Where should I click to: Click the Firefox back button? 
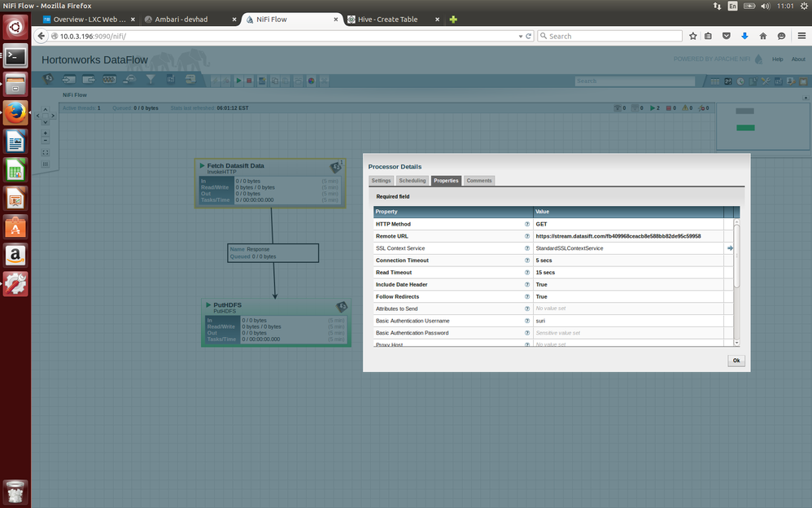41,36
